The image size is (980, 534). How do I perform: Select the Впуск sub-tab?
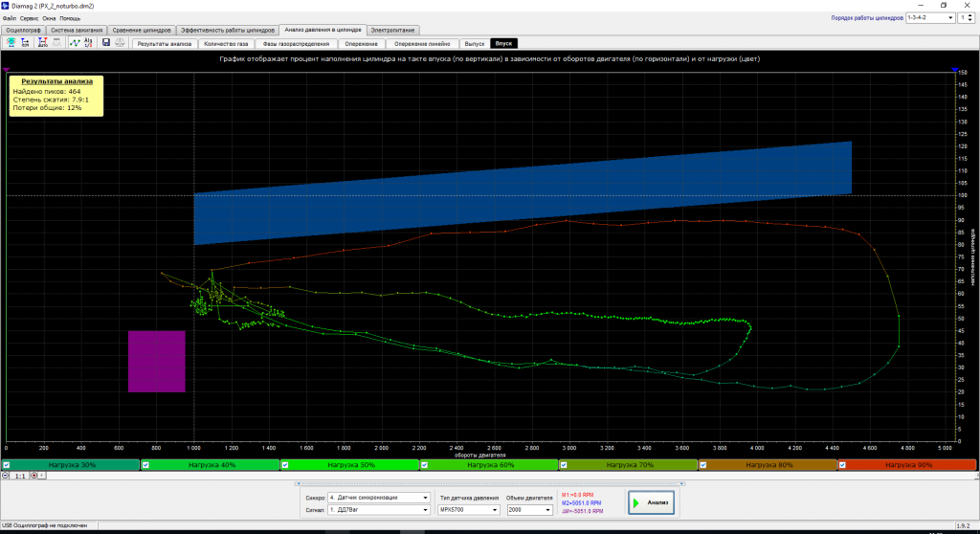pyautogui.click(x=503, y=44)
